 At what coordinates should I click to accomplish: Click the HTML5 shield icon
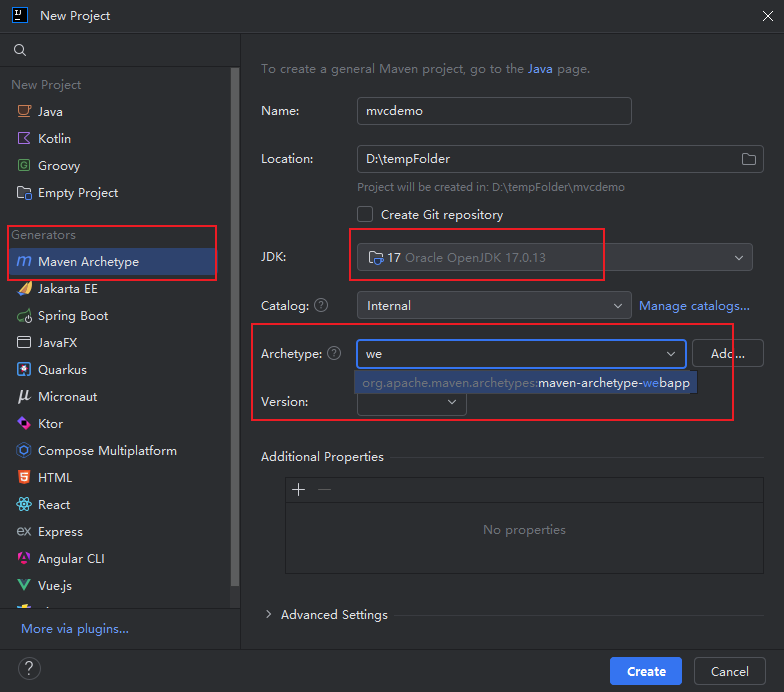pyautogui.click(x=24, y=477)
